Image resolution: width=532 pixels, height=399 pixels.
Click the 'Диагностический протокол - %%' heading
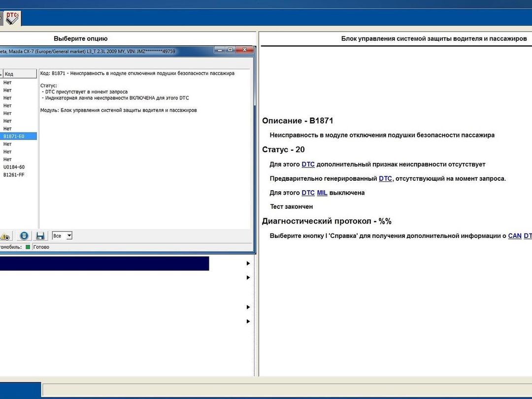coord(327,221)
